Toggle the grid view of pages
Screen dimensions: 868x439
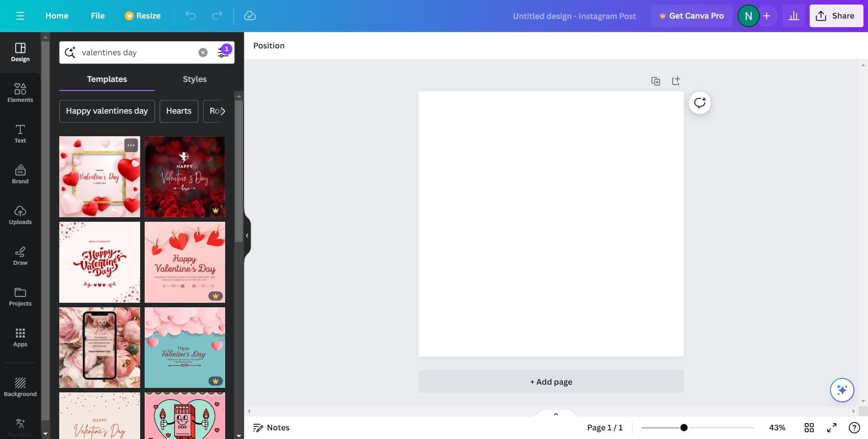809,428
